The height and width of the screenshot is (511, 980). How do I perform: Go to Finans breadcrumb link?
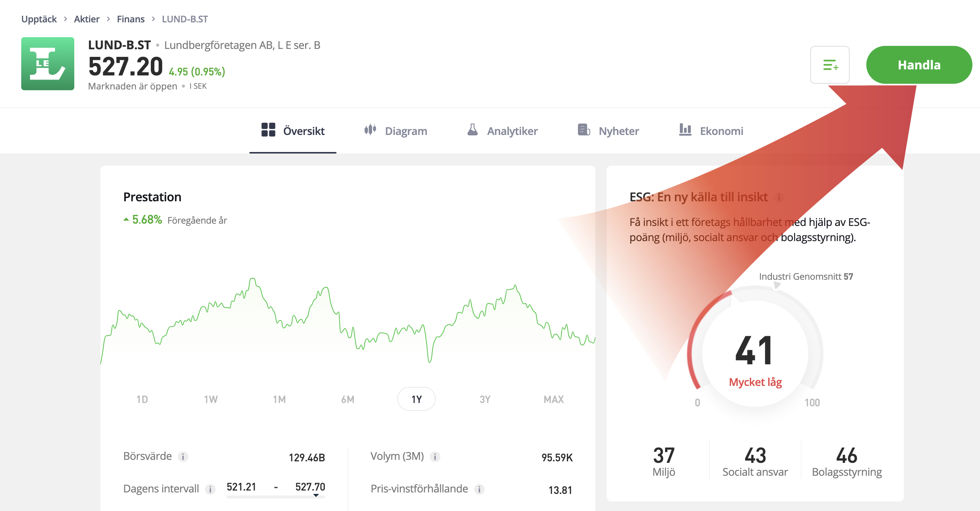pyautogui.click(x=130, y=19)
